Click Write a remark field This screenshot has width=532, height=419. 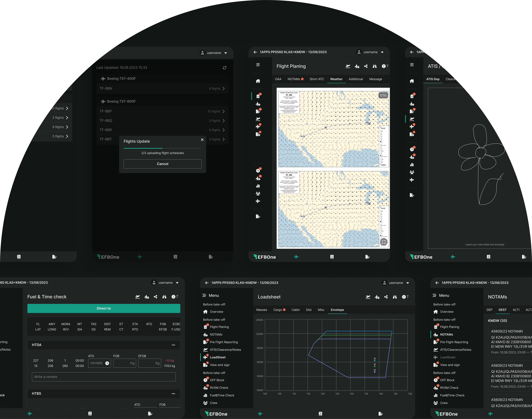click(x=104, y=377)
